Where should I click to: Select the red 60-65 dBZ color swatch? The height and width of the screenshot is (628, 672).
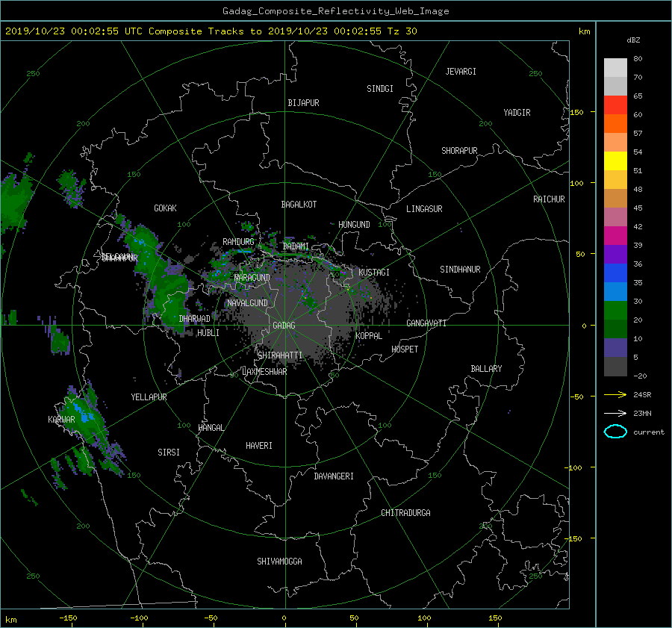[x=615, y=105]
